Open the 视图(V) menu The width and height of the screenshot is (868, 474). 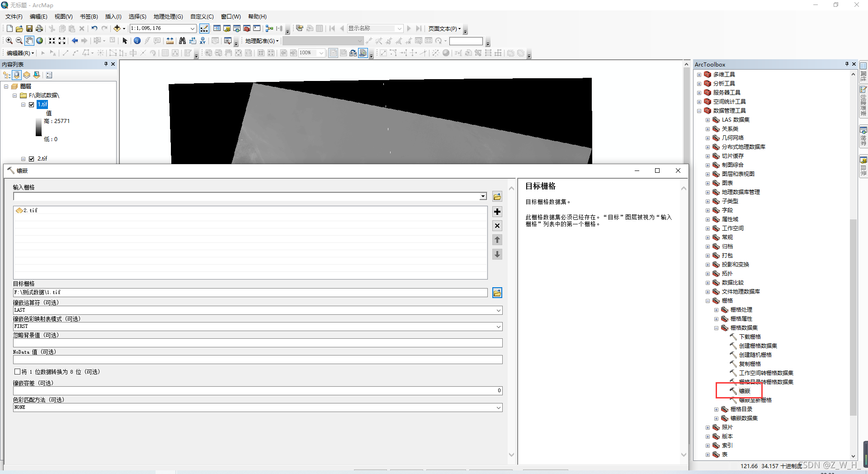click(64, 17)
